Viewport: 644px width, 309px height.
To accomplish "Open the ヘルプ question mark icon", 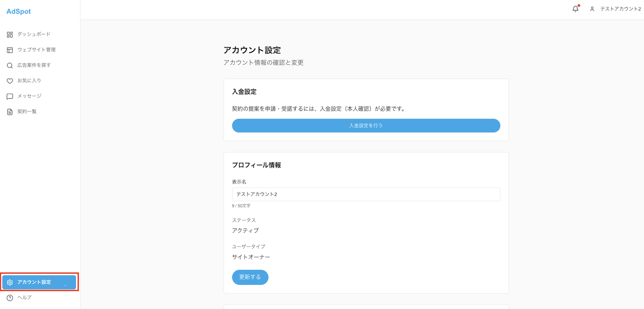I will coord(10,297).
